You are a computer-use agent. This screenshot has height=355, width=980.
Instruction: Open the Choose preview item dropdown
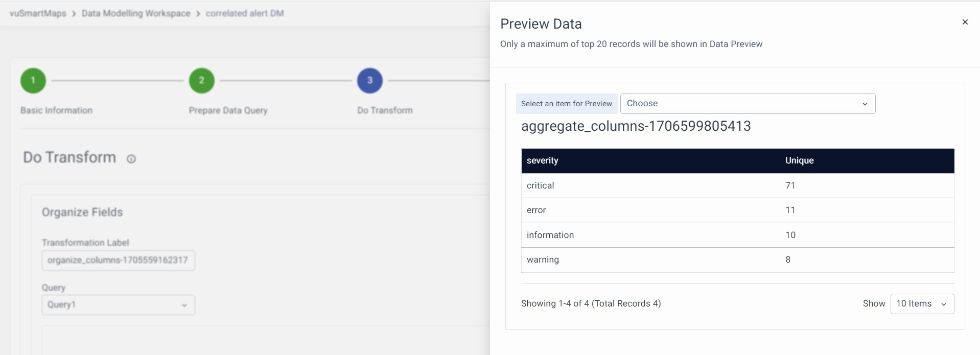(x=747, y=104)
